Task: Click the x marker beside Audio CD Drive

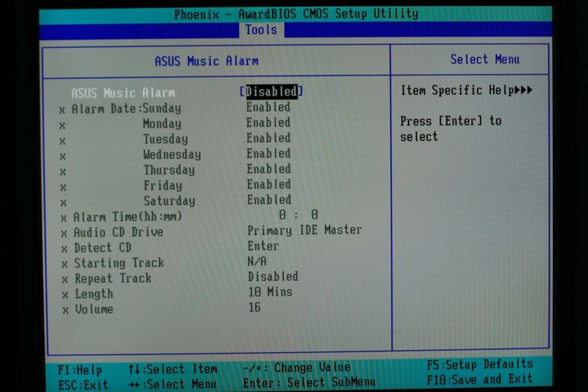Action: click(64, 233)
